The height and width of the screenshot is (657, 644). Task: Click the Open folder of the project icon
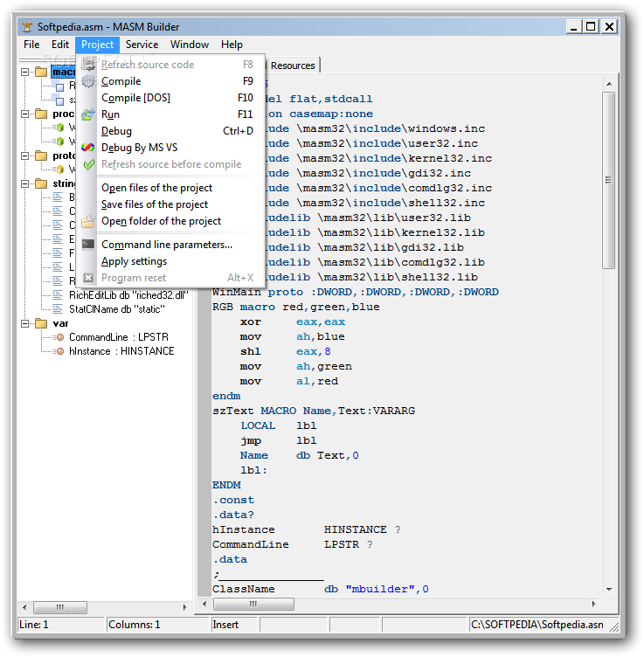coord(88,221)
